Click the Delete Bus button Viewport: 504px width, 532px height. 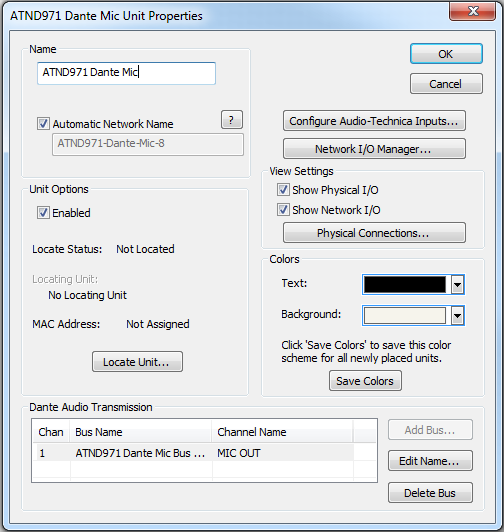(x=430, y=493)
